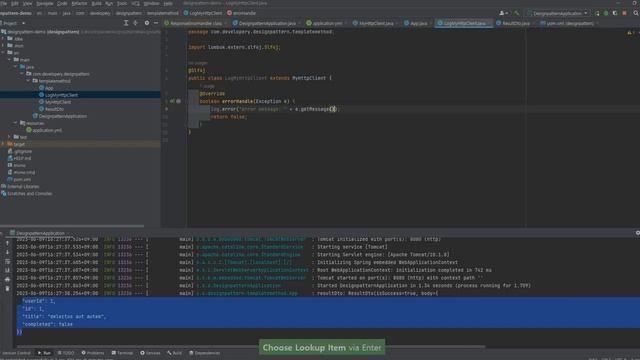Screen dimensions: 640x360
Task: Open the Dependencies tool window
Action: click(204, 353)
